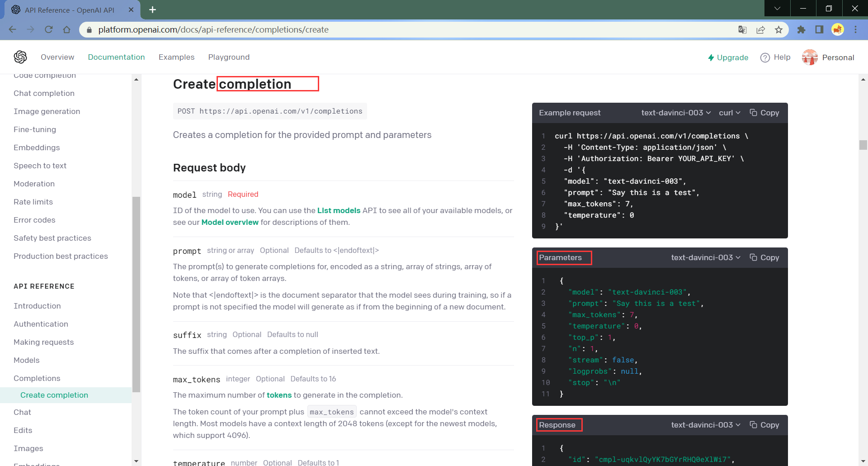Select Fine-tuning in sidebar
The height and width of the screenshot is (466, 868).
(35, 129)
